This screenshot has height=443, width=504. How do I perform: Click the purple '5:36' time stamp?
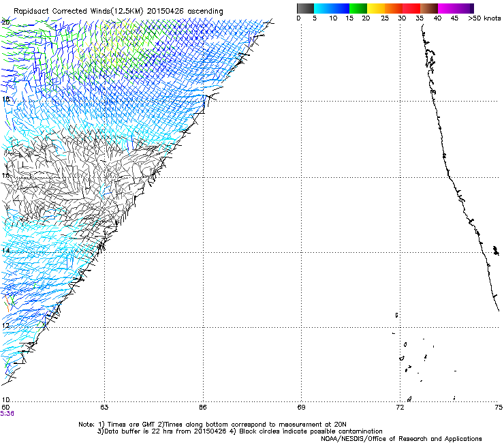7,414
